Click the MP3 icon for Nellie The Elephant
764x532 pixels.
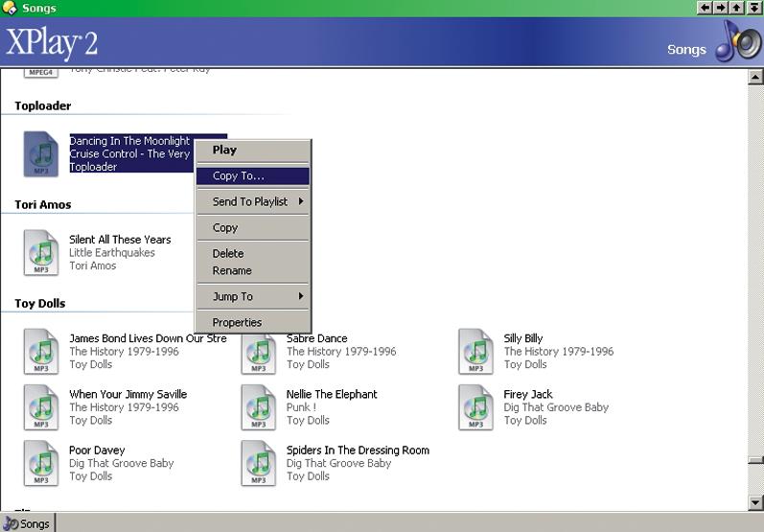click(258, 407)
